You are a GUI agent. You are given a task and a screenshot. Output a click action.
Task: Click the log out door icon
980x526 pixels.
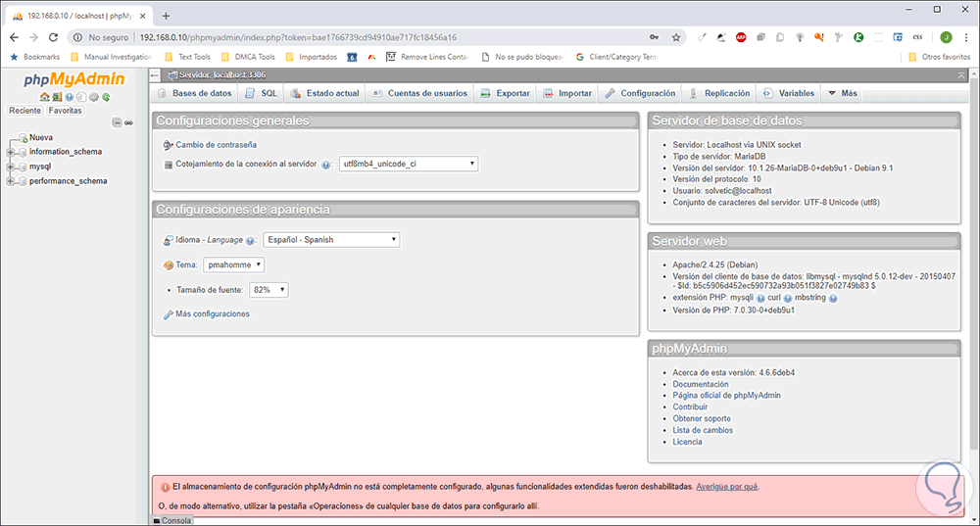(57, 97)
